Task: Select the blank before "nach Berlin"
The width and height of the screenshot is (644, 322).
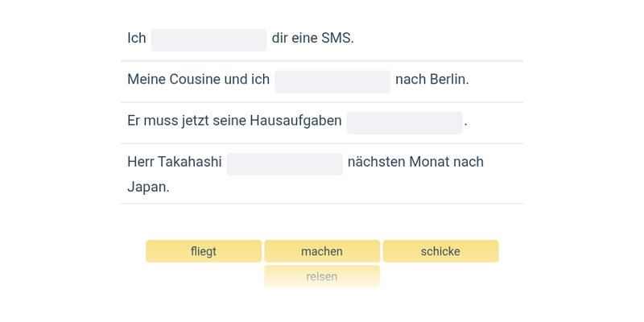Action: [x=332, y=81]
